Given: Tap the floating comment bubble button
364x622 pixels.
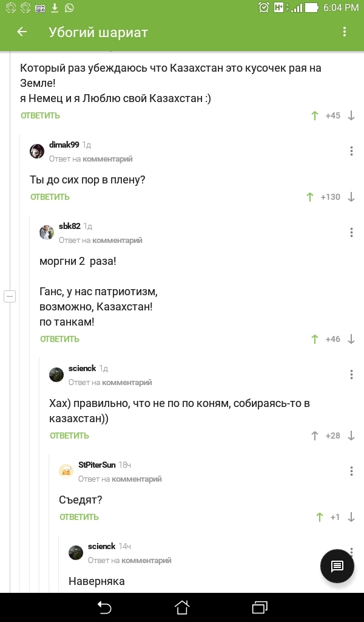Looking at the screenshot, I should click(337, 566).
